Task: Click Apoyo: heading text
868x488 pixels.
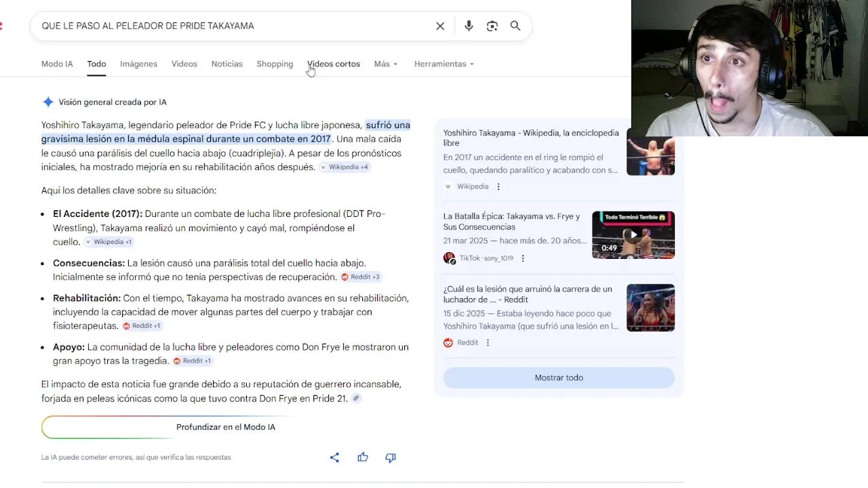Action: pos(68,347)
